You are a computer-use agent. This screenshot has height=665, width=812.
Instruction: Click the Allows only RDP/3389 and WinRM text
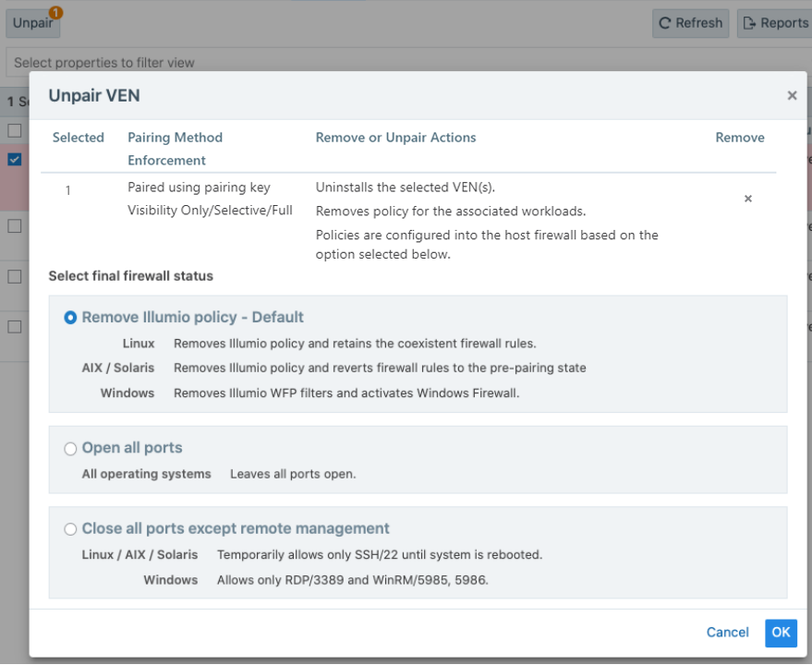352,580
